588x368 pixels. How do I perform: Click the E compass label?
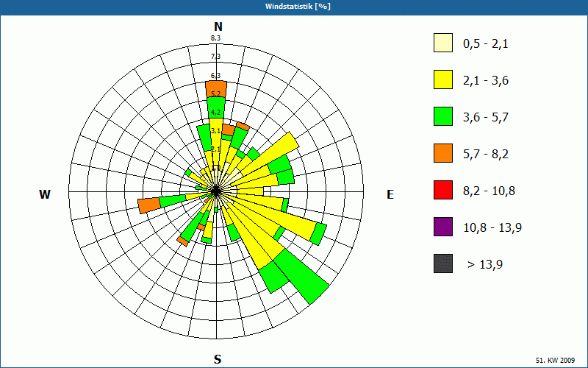coord(390,194)
